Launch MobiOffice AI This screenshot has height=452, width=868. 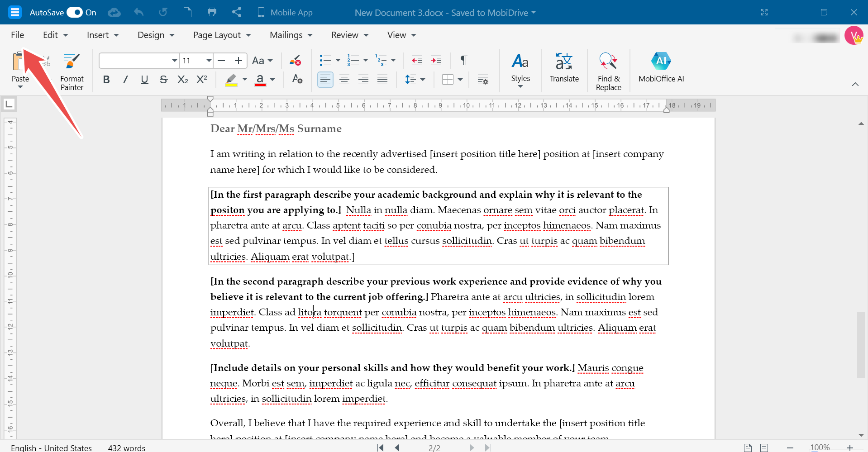point(661,68)
